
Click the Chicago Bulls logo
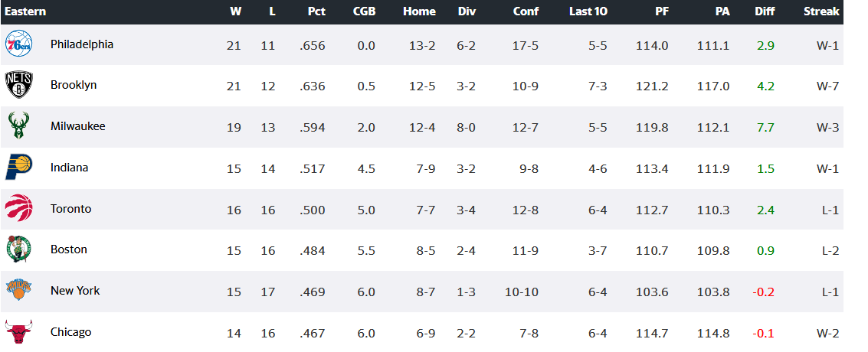[x=18, y=332]
